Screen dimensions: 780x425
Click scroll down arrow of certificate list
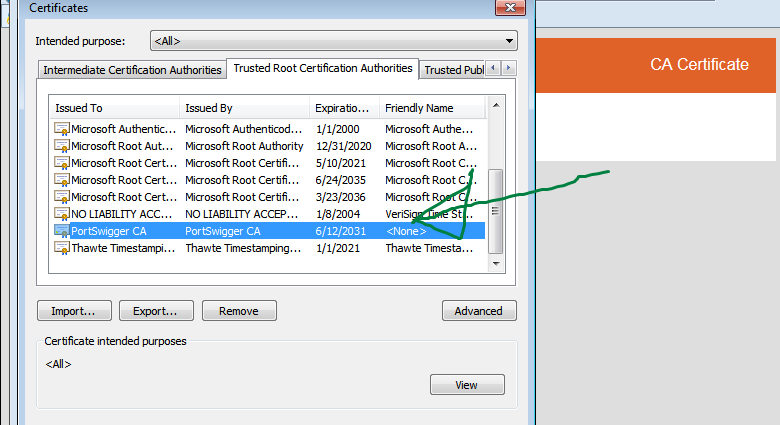pos(496,264)
